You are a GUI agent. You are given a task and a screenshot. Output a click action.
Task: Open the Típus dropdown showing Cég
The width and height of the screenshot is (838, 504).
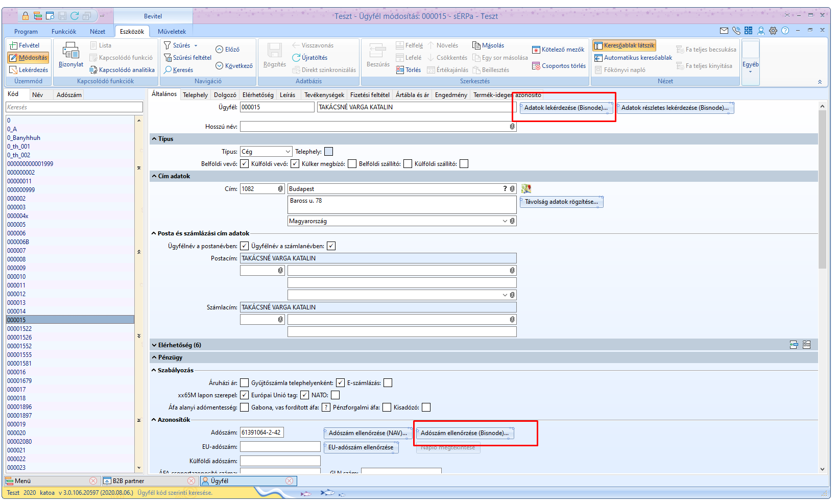pos(288,152)
